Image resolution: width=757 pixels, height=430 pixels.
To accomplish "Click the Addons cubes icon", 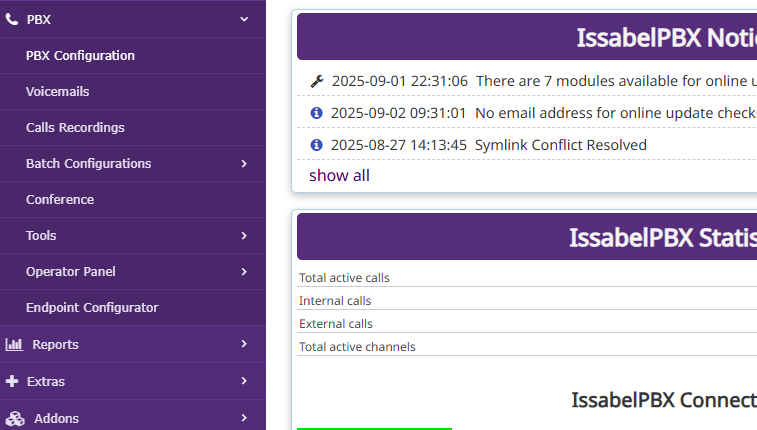I will pyautogui.click(x=15, y=418).
